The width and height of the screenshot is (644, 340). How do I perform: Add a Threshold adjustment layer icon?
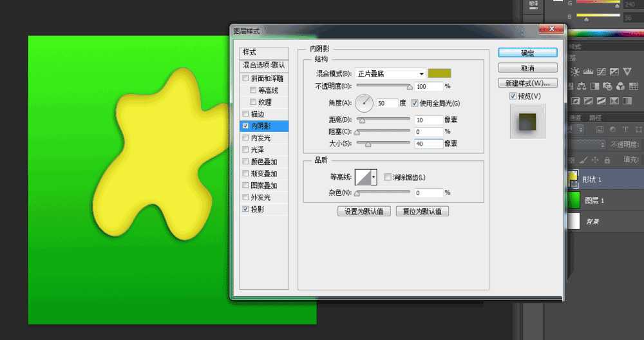coord(601,101)
